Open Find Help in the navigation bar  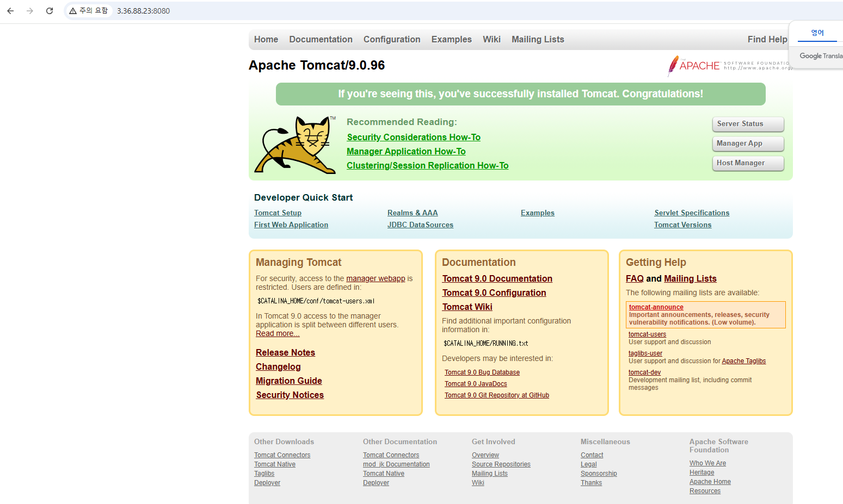(x=767, y=39)
